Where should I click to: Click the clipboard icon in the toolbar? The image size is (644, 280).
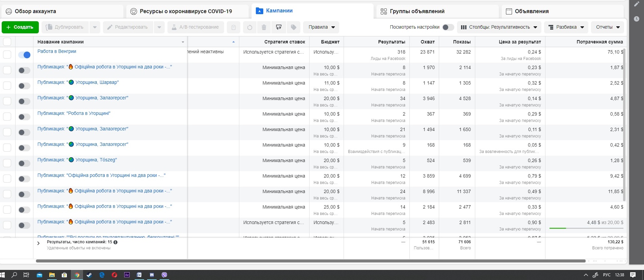(x=233, y=27)
